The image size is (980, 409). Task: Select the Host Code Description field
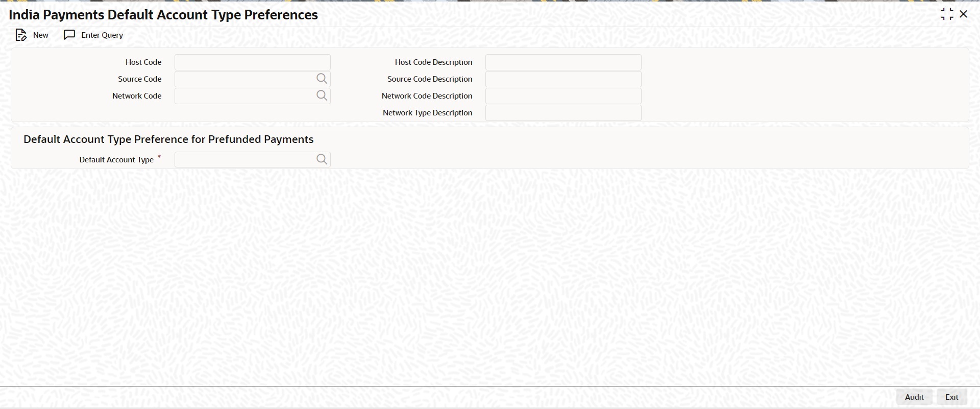(563, 62)
